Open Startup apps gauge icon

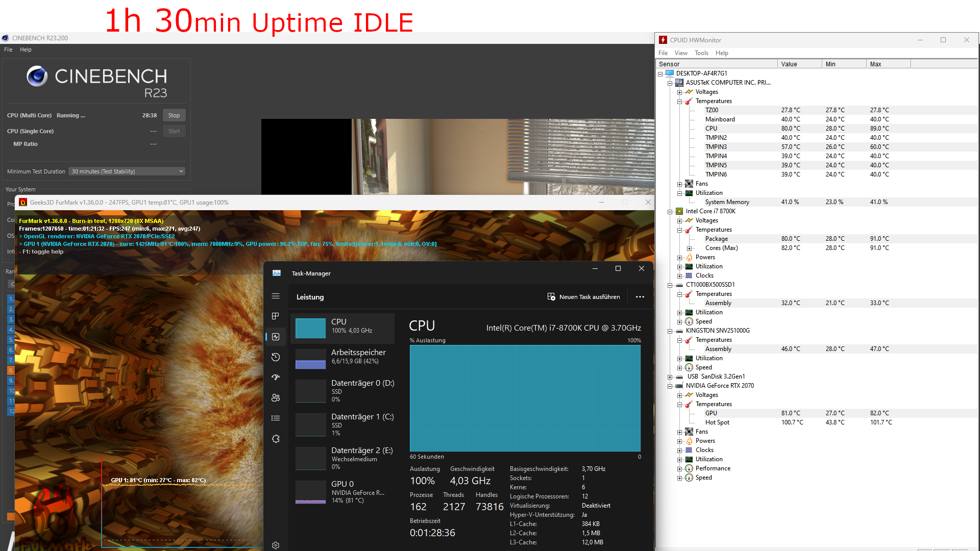point(276,378)
